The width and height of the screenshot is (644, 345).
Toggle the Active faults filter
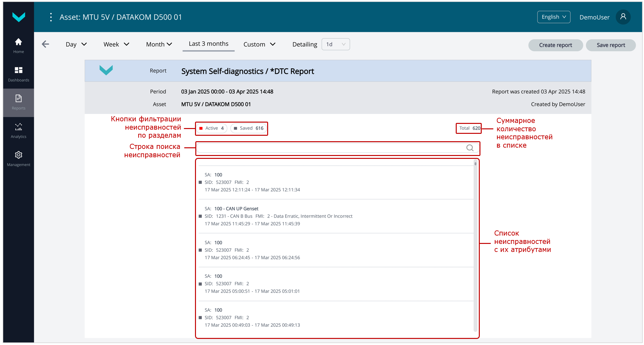coord(212,128)
